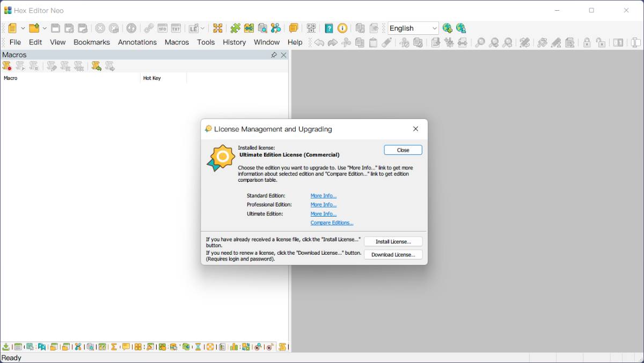
Task: Click the macro scroll with green arrow icon
Action: (x=97, y=66)
